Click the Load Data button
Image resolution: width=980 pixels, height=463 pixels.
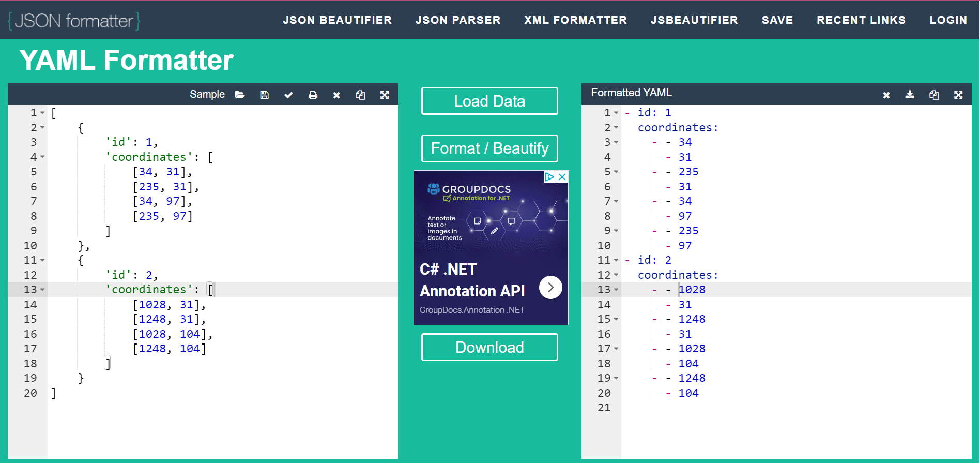489,101
